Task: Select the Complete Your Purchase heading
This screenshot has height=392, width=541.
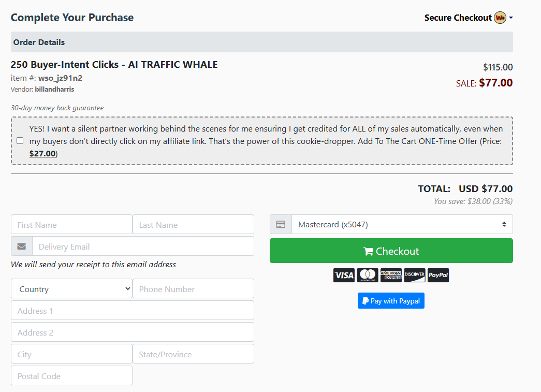Action: [x=72, y=17]
